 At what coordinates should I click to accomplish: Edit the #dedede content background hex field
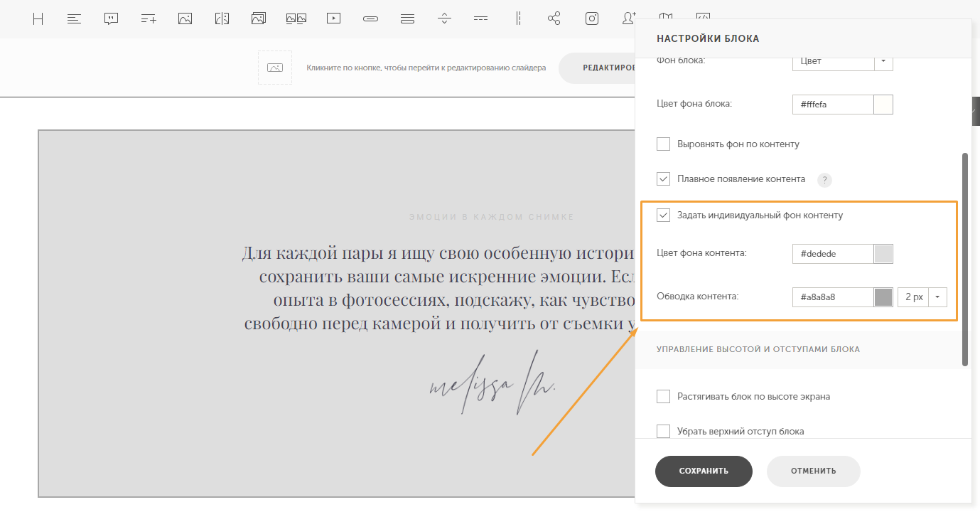tap(833, 254)
